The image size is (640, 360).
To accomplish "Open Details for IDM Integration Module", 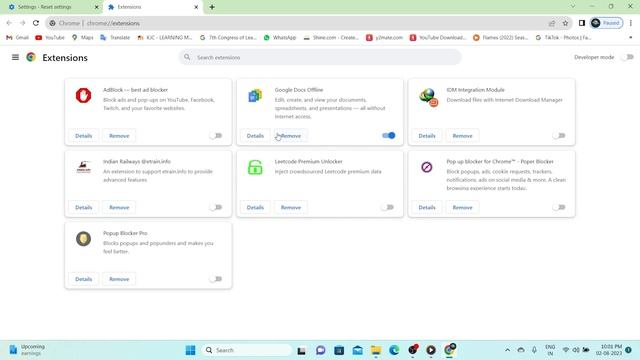I will click(427, 136).
